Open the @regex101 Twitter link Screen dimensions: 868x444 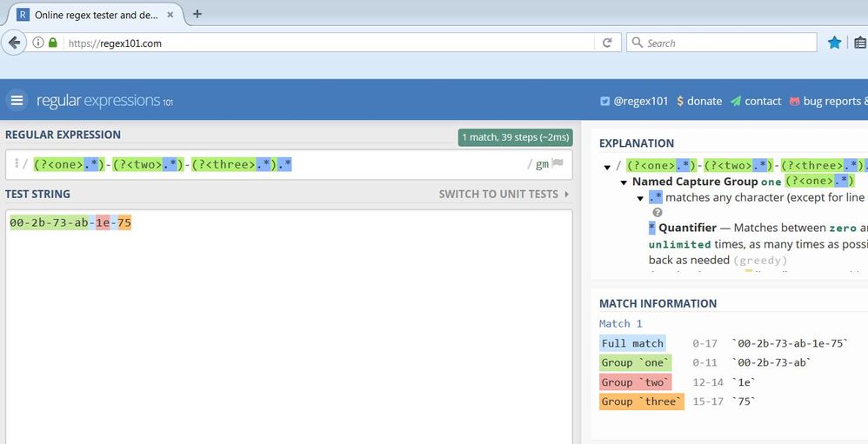coord(634,101)
